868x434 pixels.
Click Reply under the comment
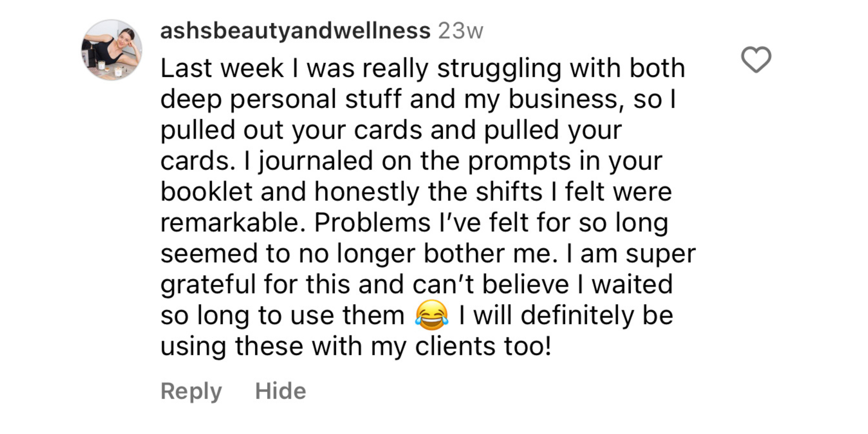coord(191,391)
